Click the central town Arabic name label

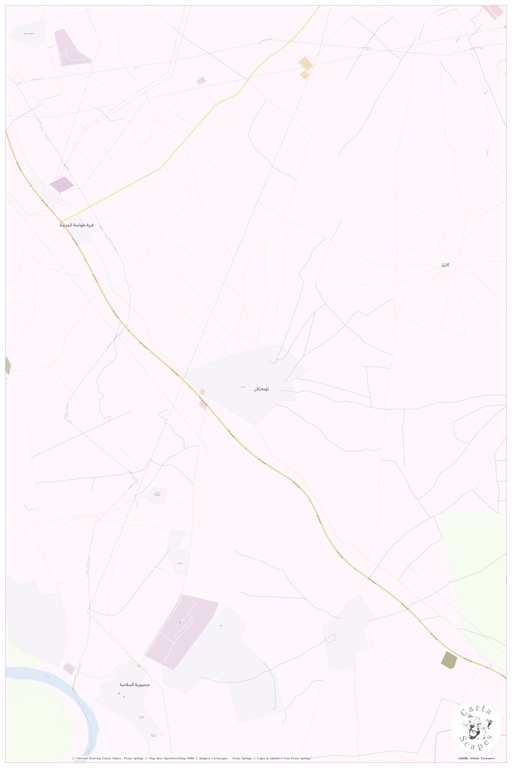coord(261,389)
